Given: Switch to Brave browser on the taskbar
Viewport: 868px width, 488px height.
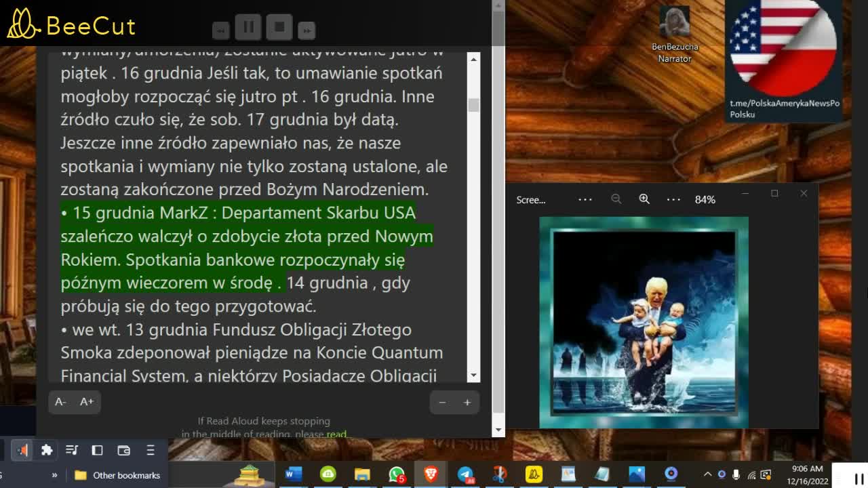Looking at the screenshot, I should click(x=431, y=474).
